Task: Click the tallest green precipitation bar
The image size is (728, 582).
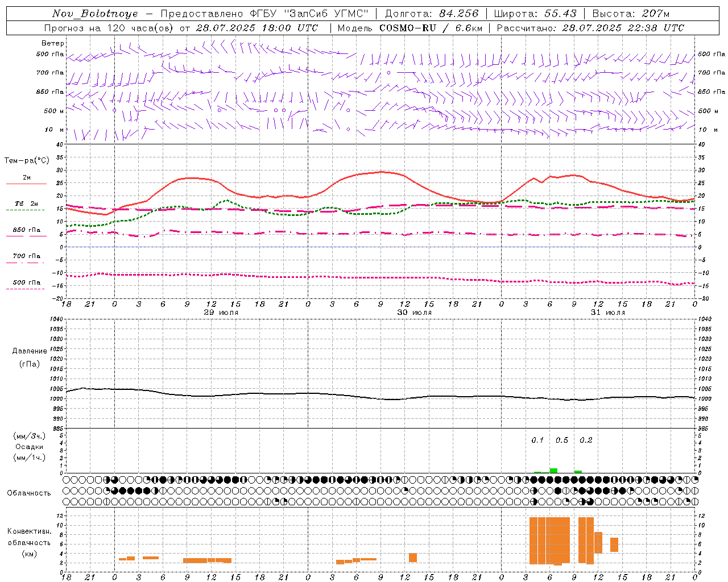Action: coord(553,471)
